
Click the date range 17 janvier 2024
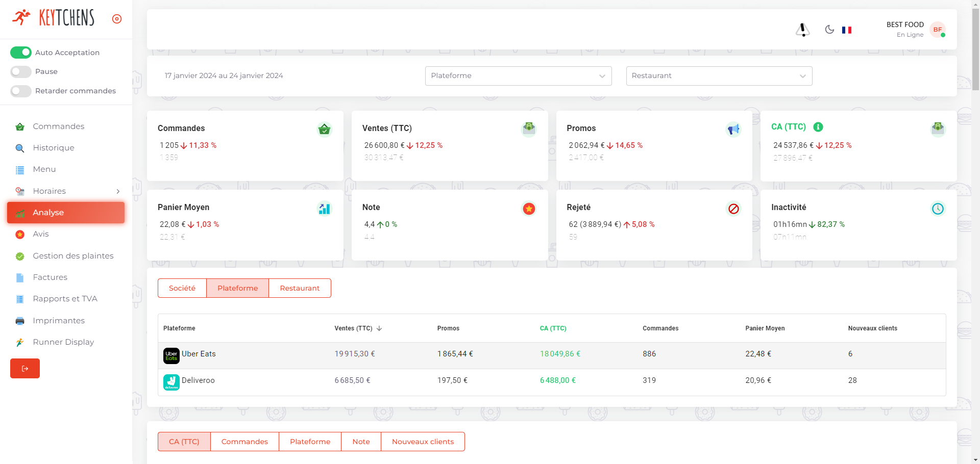224,76
